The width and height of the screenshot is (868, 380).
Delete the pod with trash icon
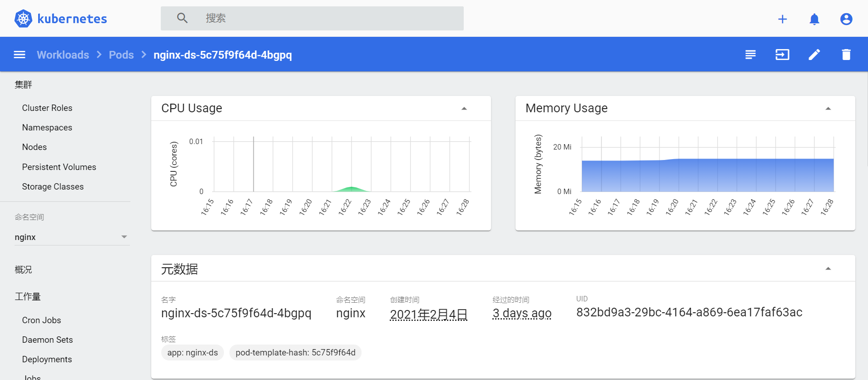846,55
